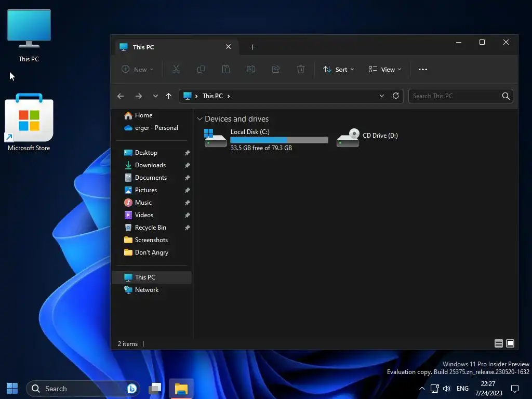Click the search magnifier in File Explorer
The width and height of the screenshot is (532, 399).
[x=506, y=96]
